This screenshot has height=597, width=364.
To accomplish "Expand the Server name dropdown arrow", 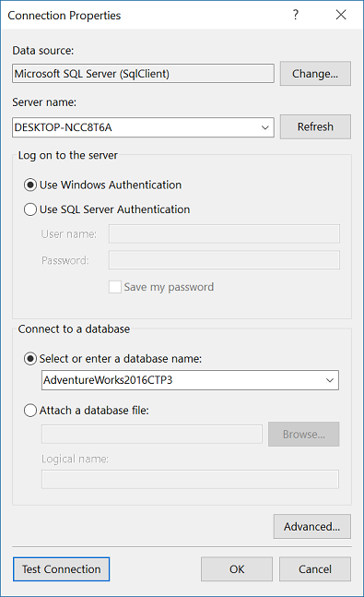I will pos(265,127).
